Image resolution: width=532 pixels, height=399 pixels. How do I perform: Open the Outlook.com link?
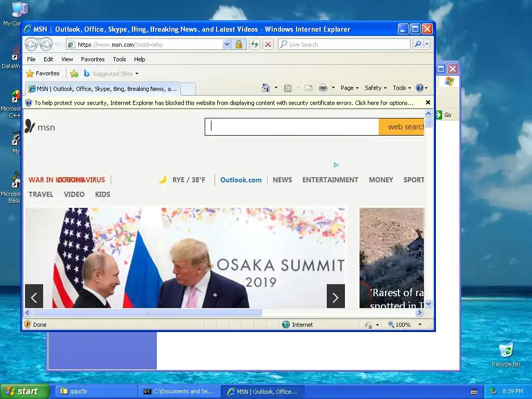[x=241, y=180]
